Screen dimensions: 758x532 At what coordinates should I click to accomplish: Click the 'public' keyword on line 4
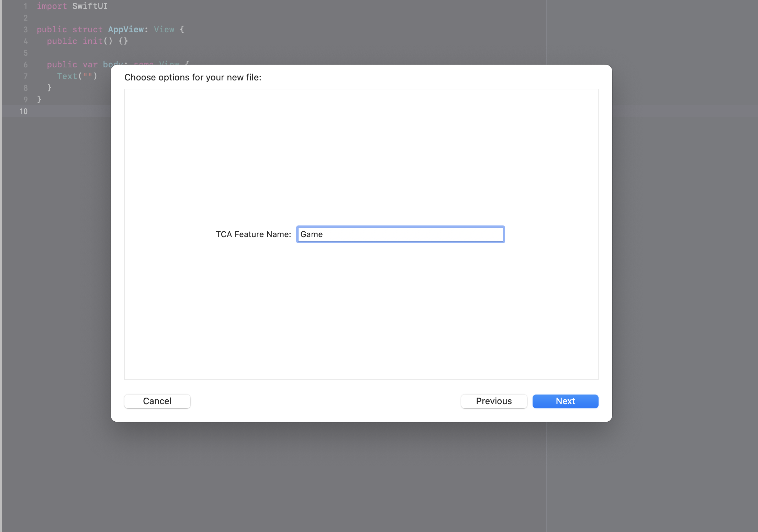(x=62, y=41)
